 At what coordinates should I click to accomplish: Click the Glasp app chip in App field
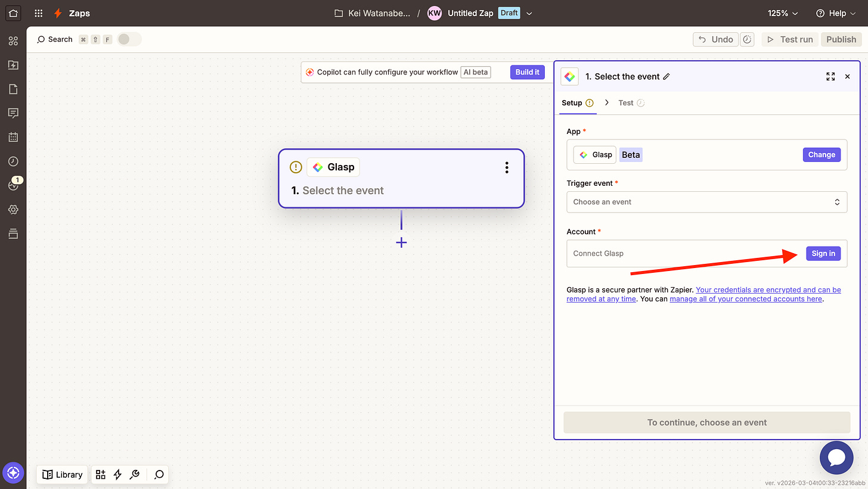coord(594,155)
